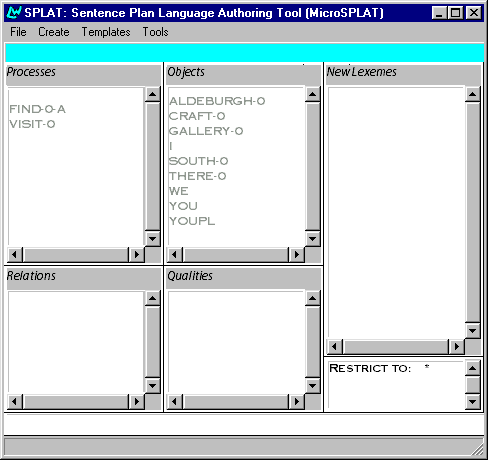Screen dimensions: 488x460
Task: Click the Processes list down-arrow scroll button
Action: pyautogui.click(x=153, y=239)
